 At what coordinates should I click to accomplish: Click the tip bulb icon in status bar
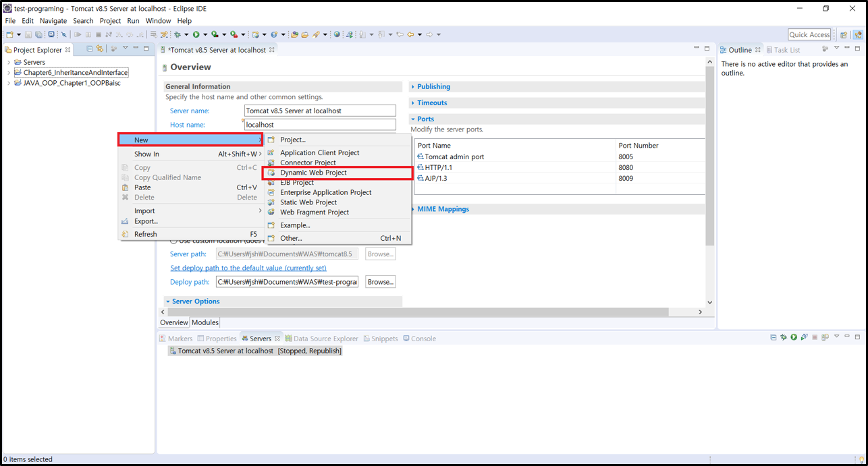(x=861, y=460)
